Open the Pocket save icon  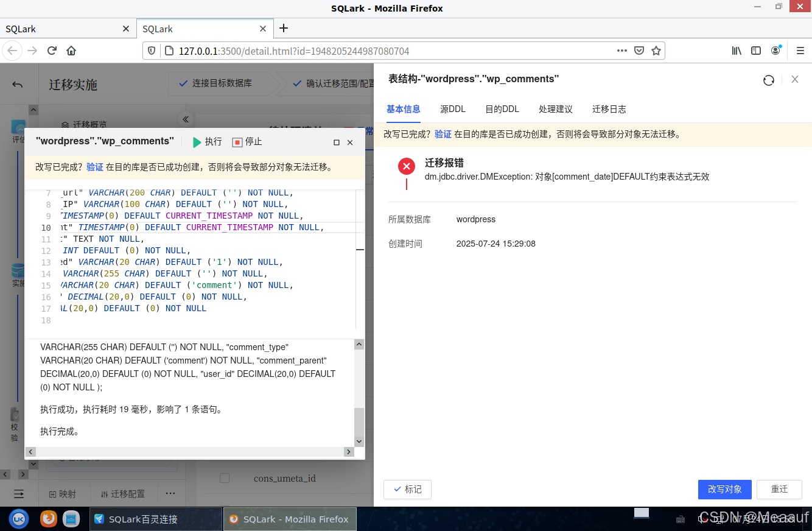pyautogui.click(x=639, y=51)
